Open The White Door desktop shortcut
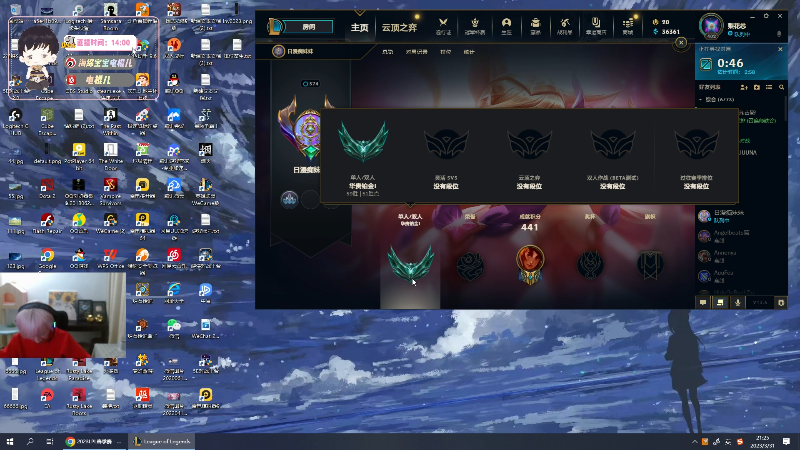800x450 pixels. tap(111, 156)
